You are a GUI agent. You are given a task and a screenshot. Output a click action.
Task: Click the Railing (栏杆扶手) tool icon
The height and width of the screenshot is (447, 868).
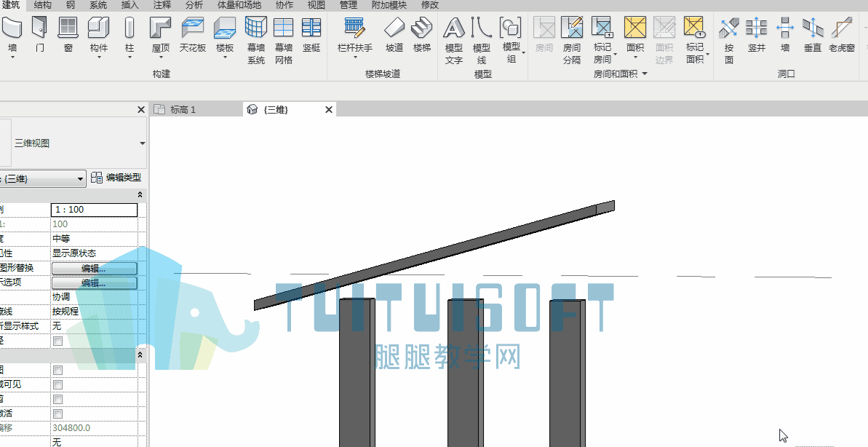pyautogui.click(x=355, y=27)
